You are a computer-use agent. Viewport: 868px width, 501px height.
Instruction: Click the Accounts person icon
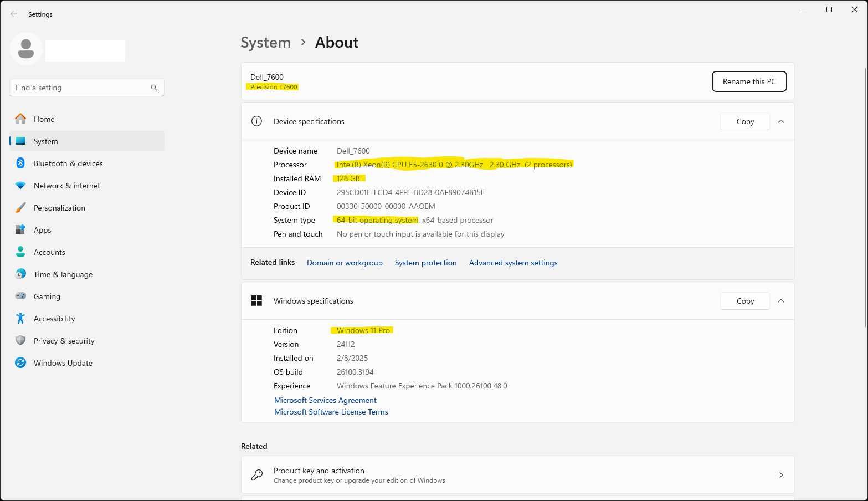tap(20, 252)
